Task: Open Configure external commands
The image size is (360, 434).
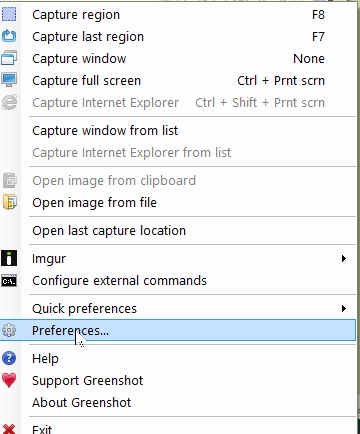Action: [178, 281]
